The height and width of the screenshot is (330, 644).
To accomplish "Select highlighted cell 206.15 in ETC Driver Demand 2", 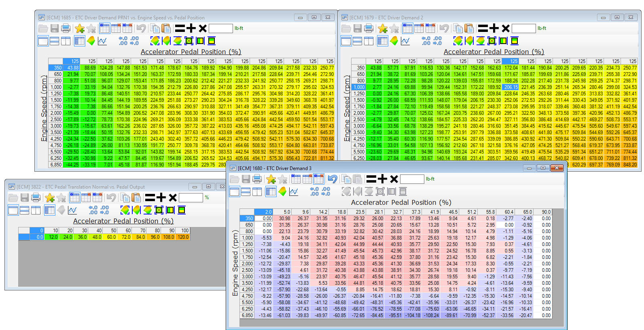I will tap(511, 87).
